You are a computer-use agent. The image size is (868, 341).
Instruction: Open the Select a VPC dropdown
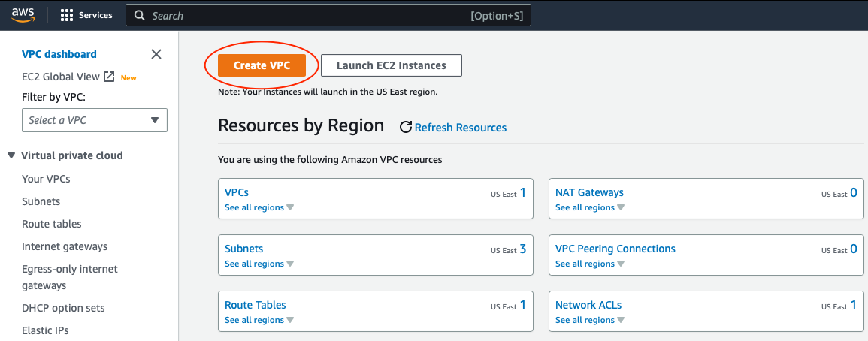pos(95,120)
